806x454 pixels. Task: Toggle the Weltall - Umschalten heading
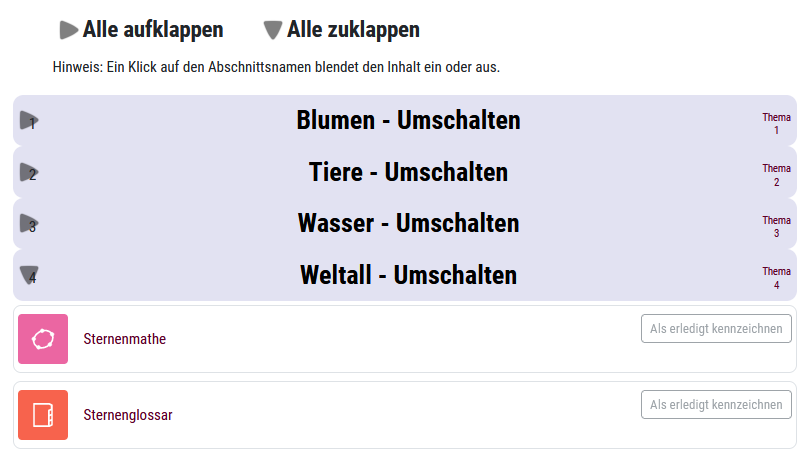tap(408, 275)
